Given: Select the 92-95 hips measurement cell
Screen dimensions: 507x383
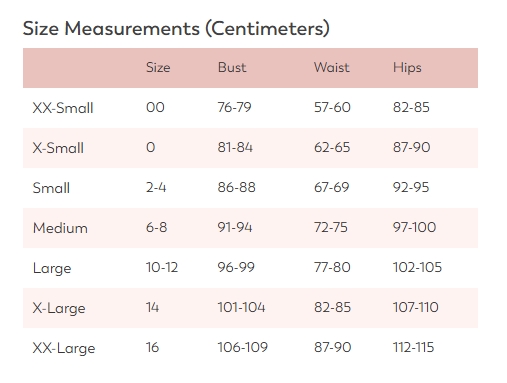Looking at the screenshot, I should coord(411,187).
